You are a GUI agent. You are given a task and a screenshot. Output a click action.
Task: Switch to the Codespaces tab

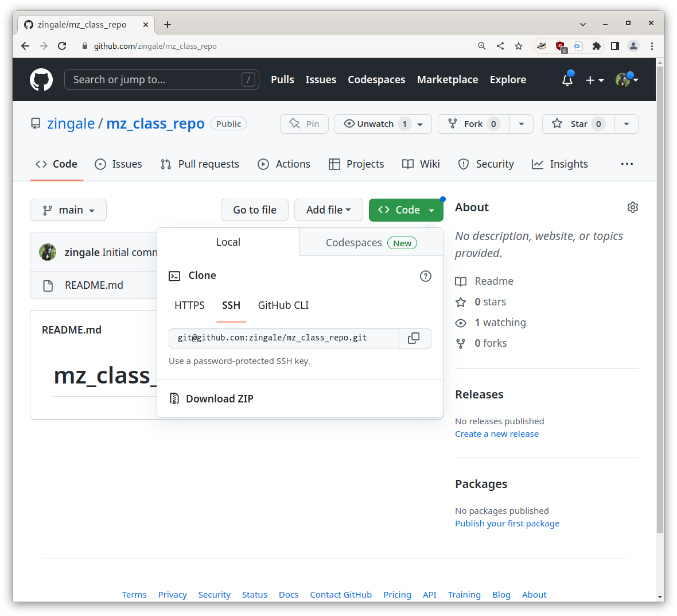tap(370, 242)
